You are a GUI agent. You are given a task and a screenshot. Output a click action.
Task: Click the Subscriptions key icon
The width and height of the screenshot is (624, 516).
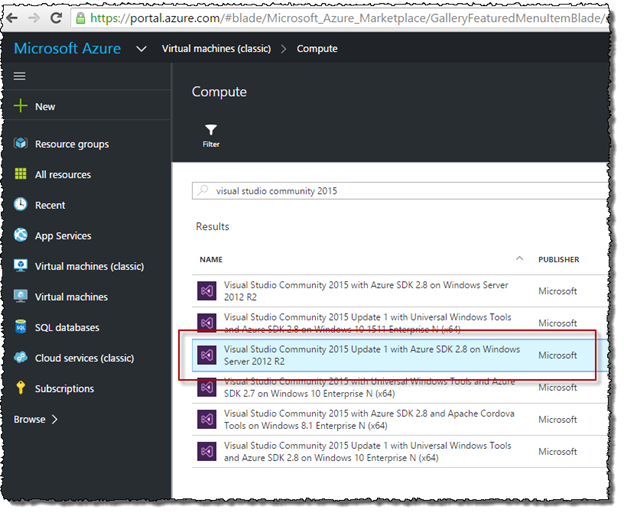pyautogui.click(x=21, y=388)
